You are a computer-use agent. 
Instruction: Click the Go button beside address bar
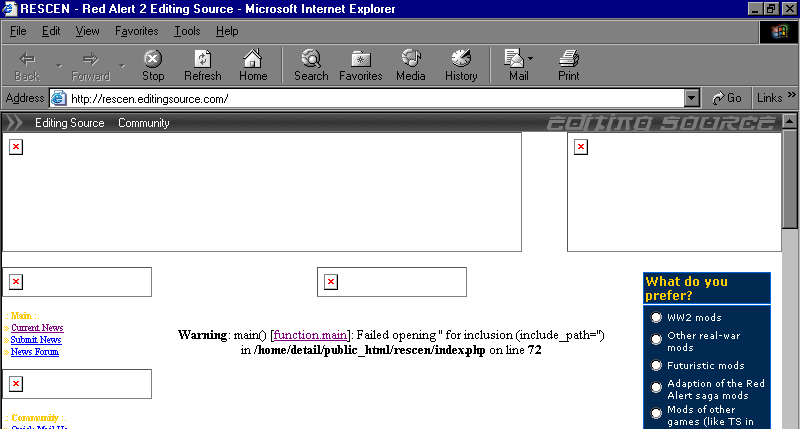tap(727, 98)
